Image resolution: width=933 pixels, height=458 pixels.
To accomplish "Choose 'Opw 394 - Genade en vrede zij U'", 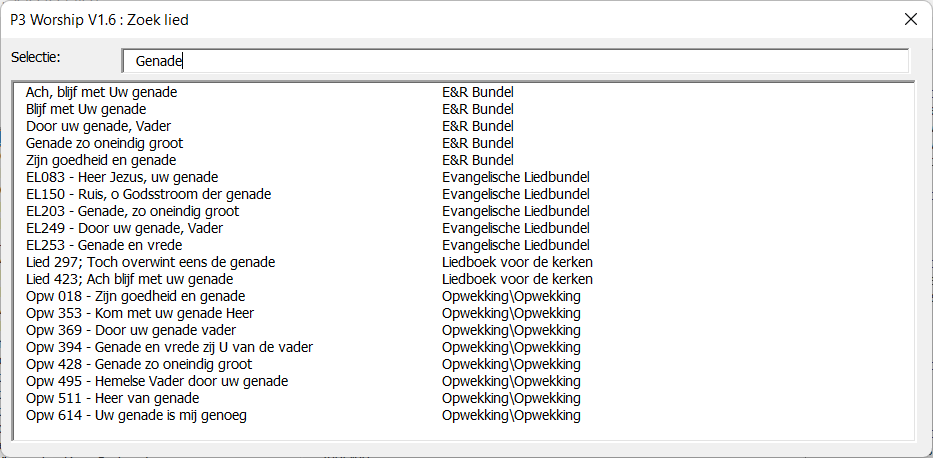I will coord(169,347).
